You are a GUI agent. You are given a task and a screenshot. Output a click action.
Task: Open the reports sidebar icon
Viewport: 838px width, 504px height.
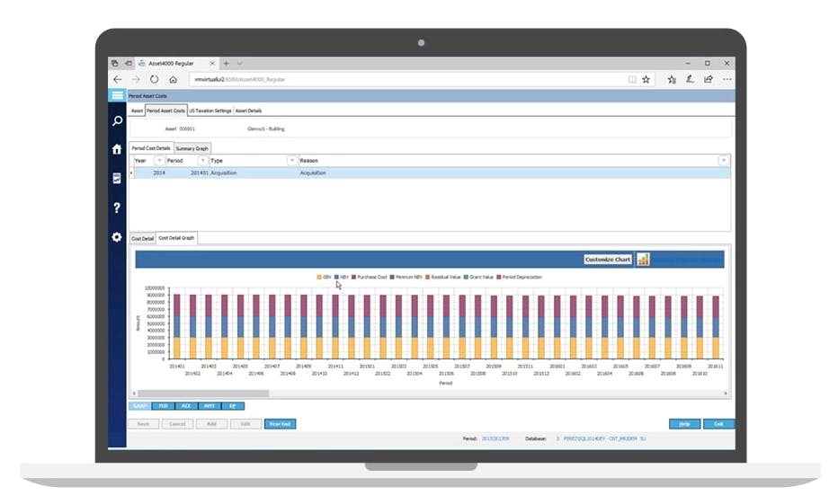(117, 178)
